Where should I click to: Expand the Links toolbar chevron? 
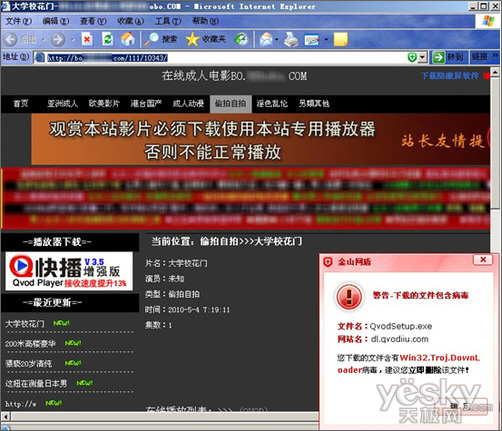(x=495, y=55)
